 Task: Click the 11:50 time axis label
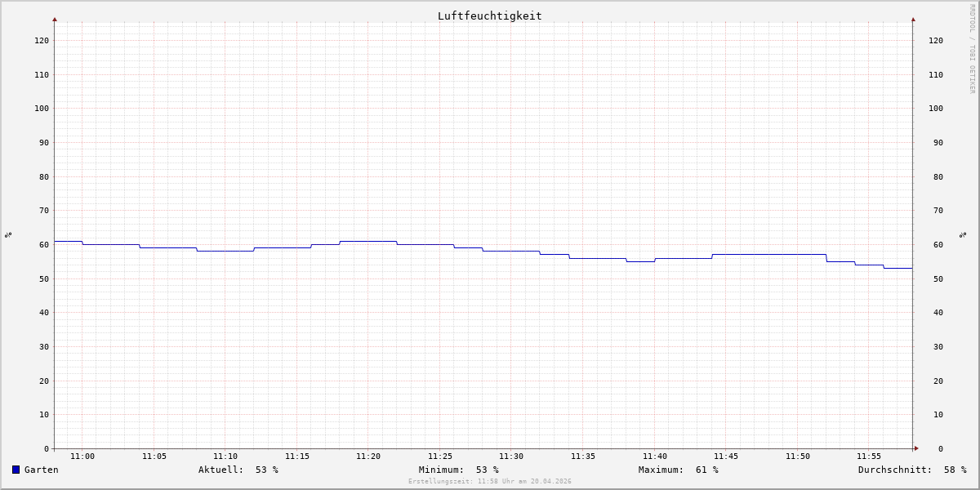[x=798, y=457]
